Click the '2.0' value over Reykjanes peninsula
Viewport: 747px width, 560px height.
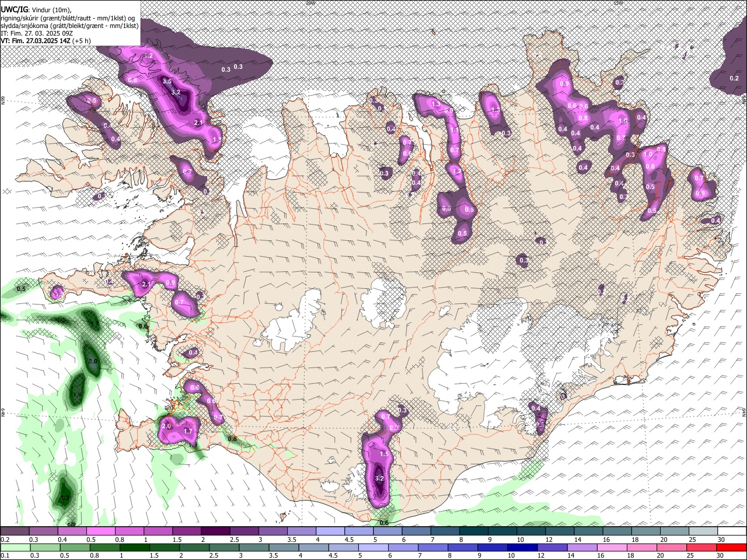click(166, 426)
